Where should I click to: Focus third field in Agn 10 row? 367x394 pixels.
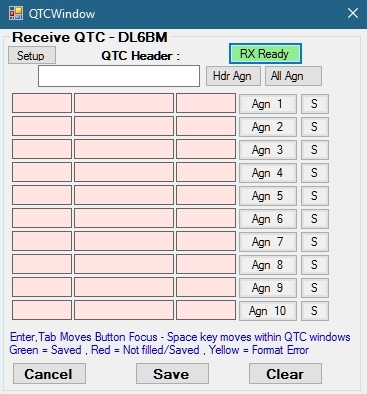pyautogui.click(x=206, y=310)
